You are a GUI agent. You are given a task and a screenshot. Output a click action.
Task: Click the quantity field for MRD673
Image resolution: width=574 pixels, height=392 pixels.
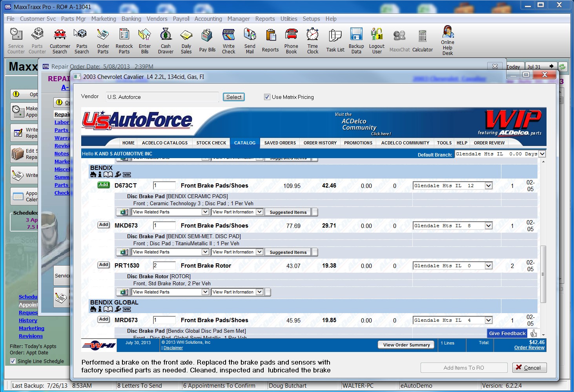(164, 320)
